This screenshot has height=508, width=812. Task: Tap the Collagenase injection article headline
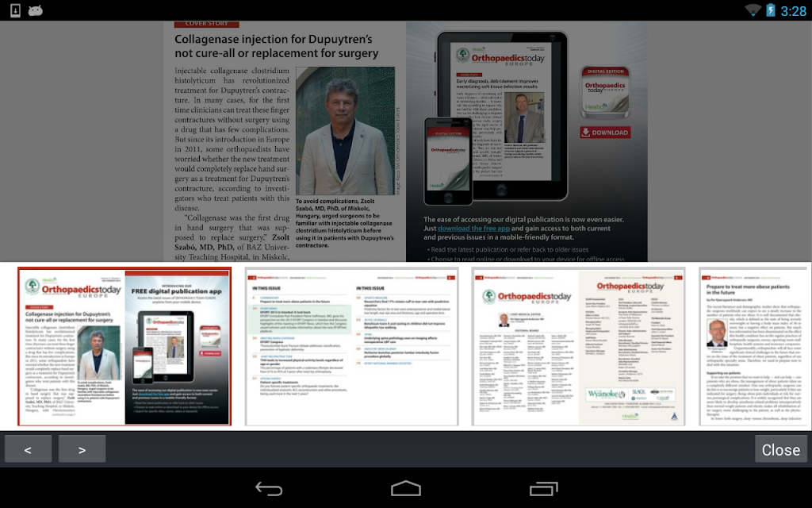click(x=277, y=46)
